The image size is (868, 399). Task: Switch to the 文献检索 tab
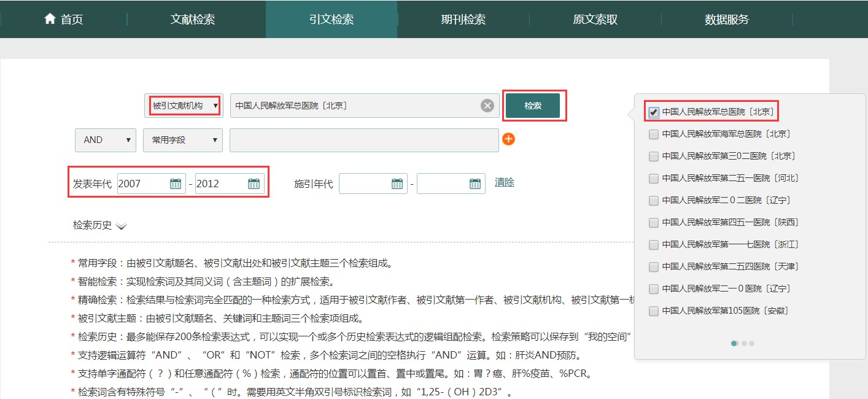(x=193, y=19)
